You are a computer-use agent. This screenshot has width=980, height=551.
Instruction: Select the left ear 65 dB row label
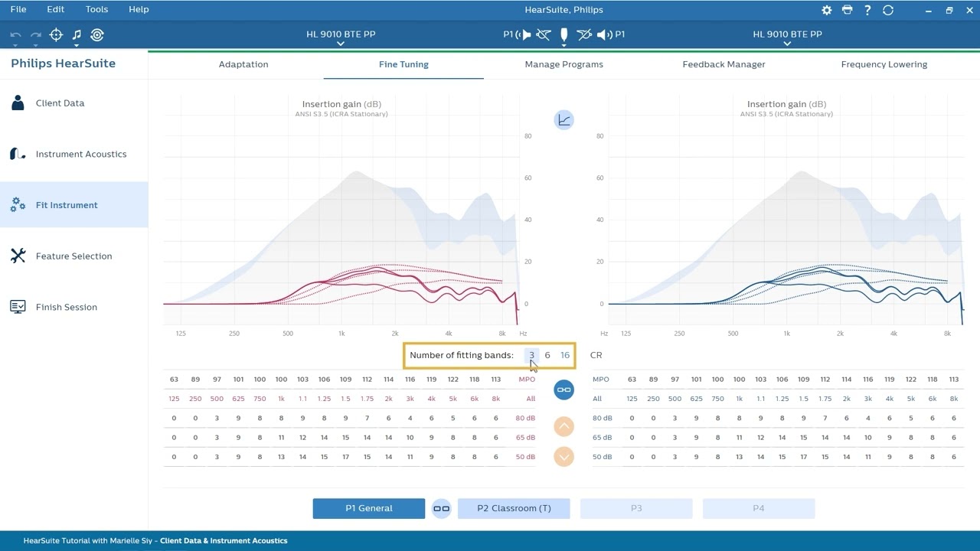click(525, 438)
